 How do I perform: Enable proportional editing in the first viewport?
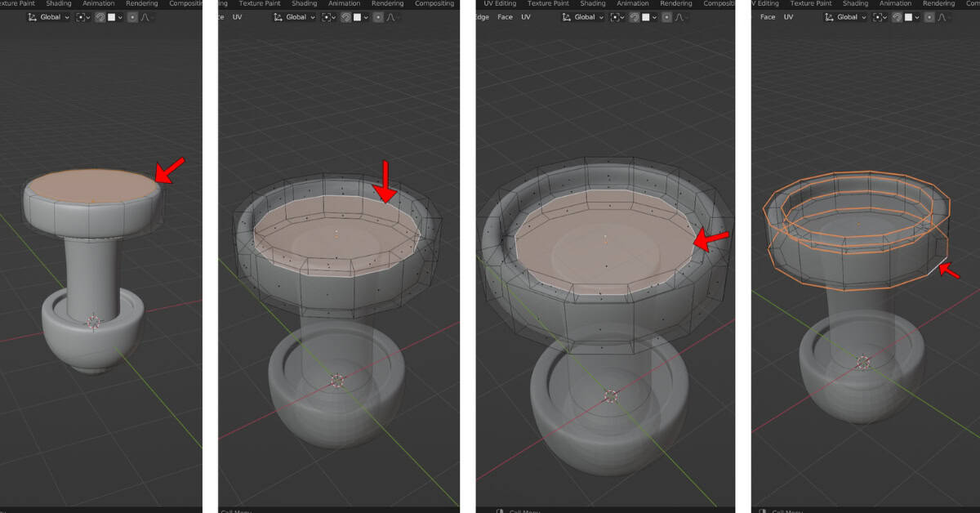[132, 17]
